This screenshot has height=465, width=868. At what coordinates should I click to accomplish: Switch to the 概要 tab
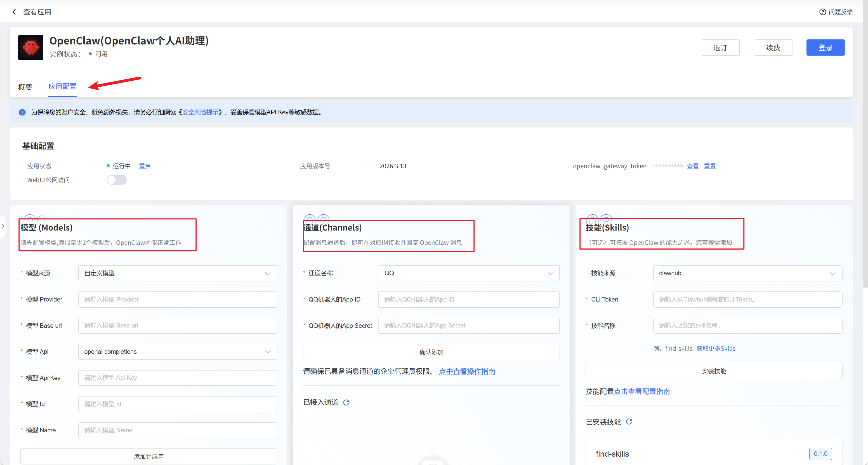pos(25,87)
